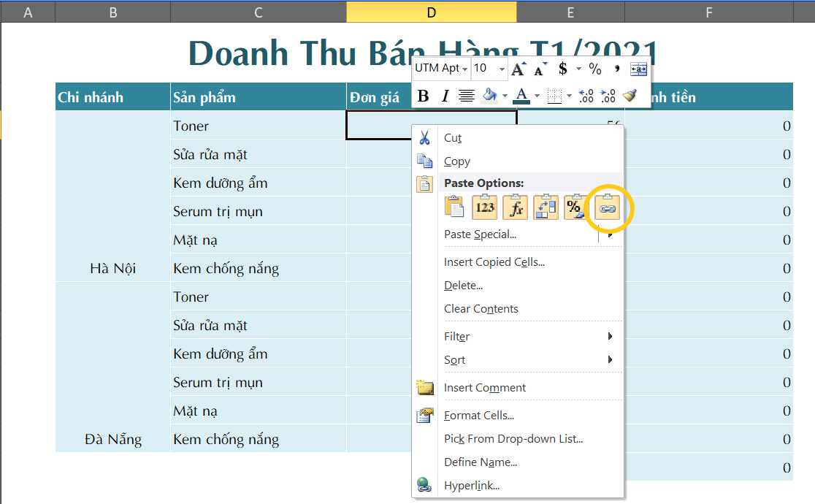Toggle bold formatting on the mini toolbar

click(424, 95)
